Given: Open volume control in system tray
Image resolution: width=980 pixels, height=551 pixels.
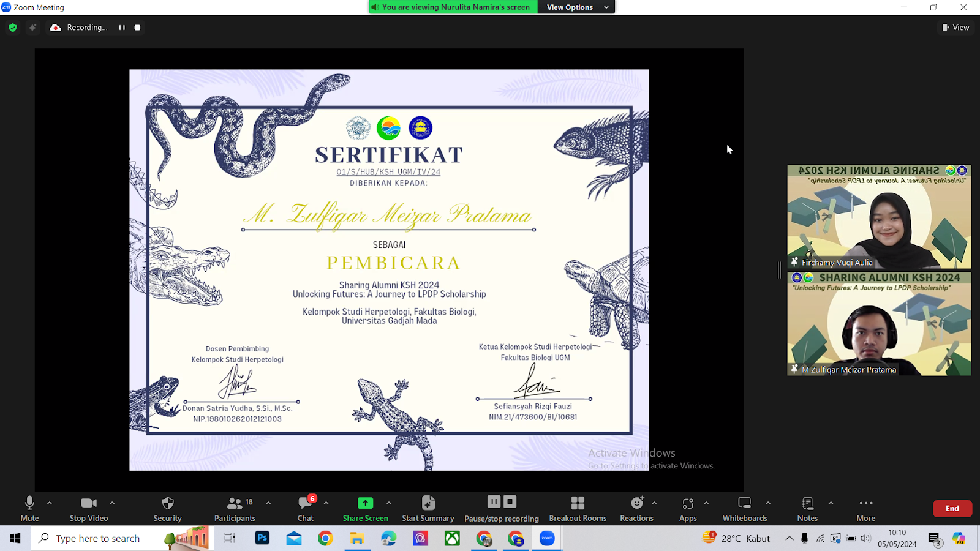Looking at the screenshot, I should coord(865,538).
